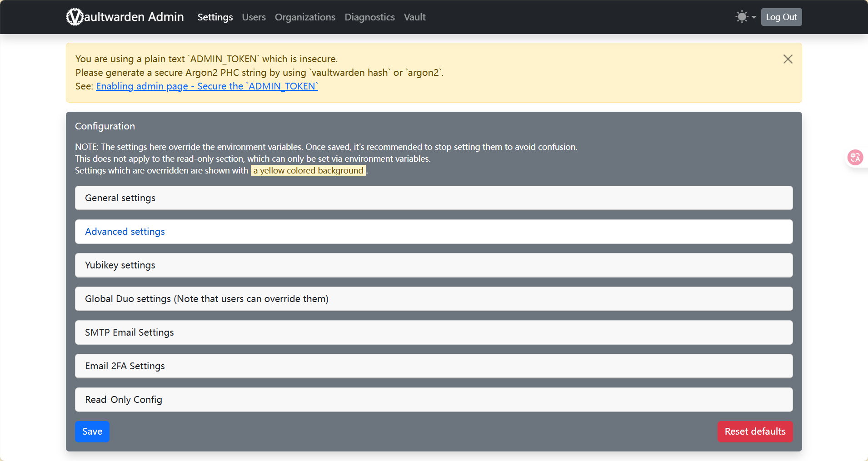Click the floating translate icon at right edge
Screen dimensions: 868x461
(x=855, y=158)
